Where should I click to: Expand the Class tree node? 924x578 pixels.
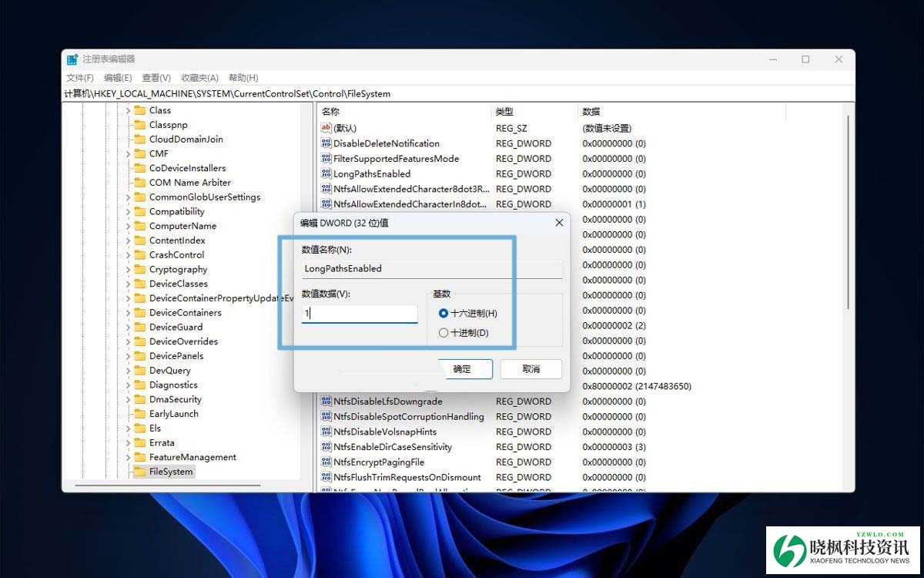click(x=128, y=111)
